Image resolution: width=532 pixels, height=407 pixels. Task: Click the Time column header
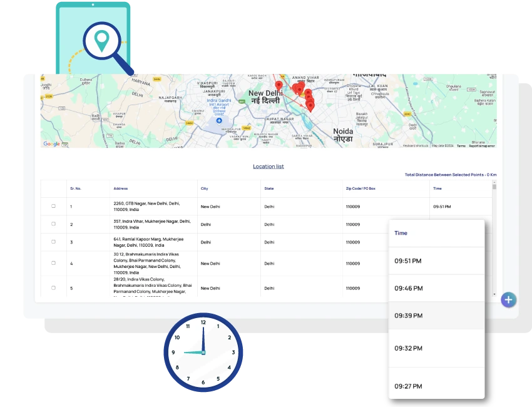click(437, 188)
